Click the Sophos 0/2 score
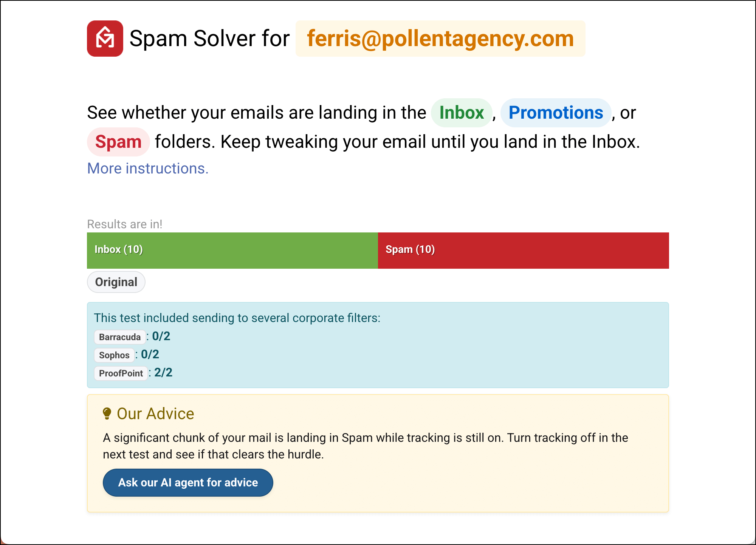Screen dimensions: 756x545 150,354
